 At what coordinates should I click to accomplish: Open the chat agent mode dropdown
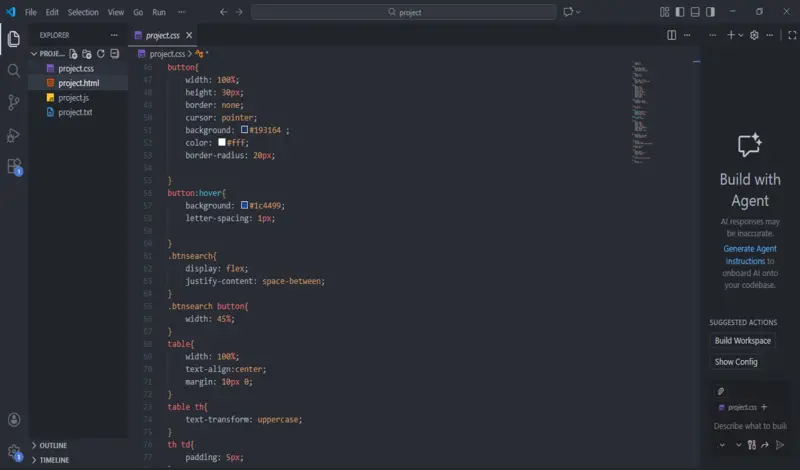722,445
